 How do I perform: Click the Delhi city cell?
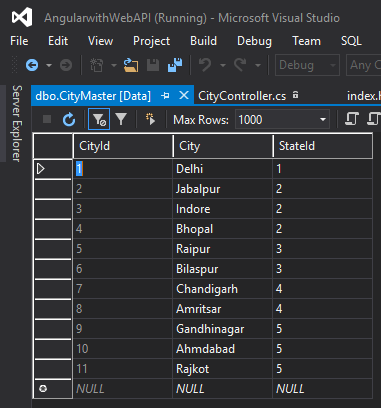coord(223,169)
